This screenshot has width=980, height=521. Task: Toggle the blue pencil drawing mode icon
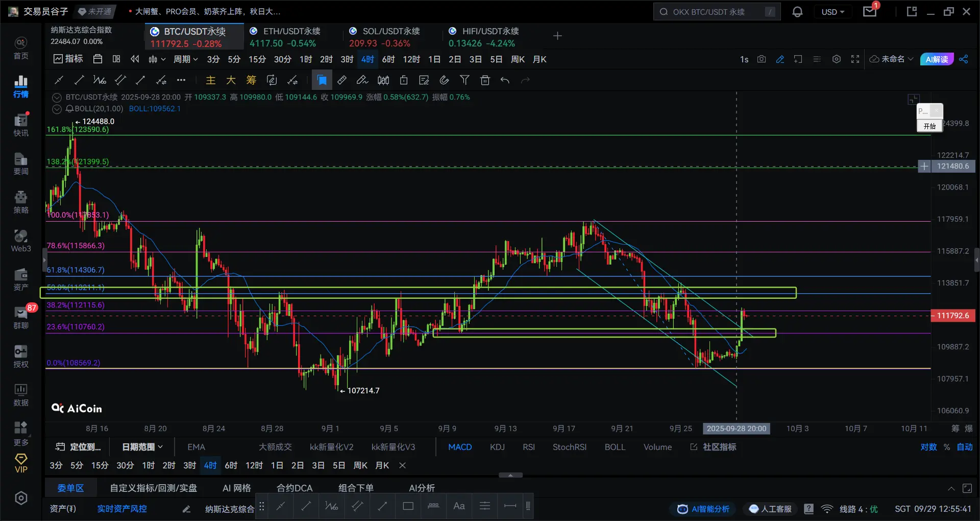tap(780, 59)
